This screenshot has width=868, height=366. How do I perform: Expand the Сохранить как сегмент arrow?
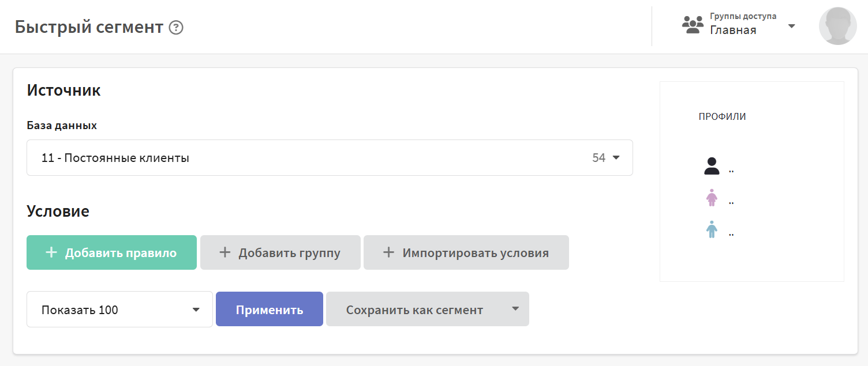(x=515, y=309)
